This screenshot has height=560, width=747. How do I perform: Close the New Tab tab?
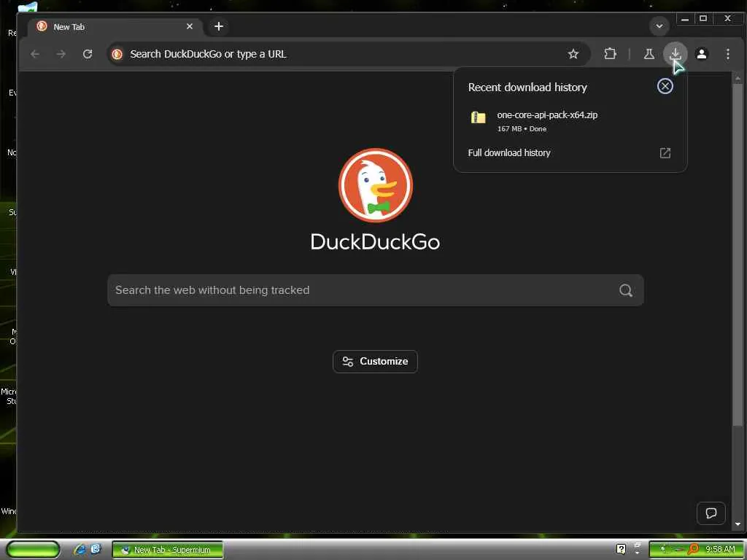(x=190, y=27)
